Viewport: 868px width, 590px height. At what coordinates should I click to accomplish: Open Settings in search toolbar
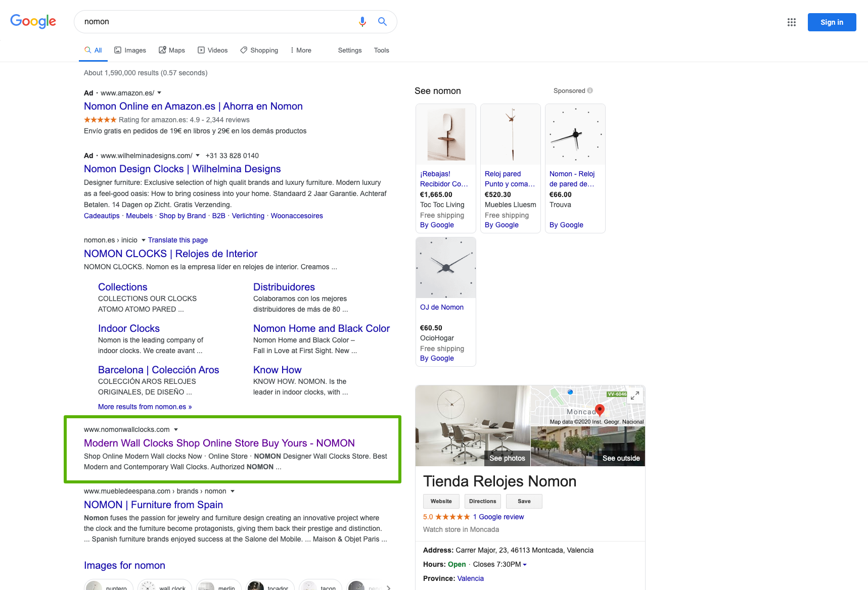(350, 50)
